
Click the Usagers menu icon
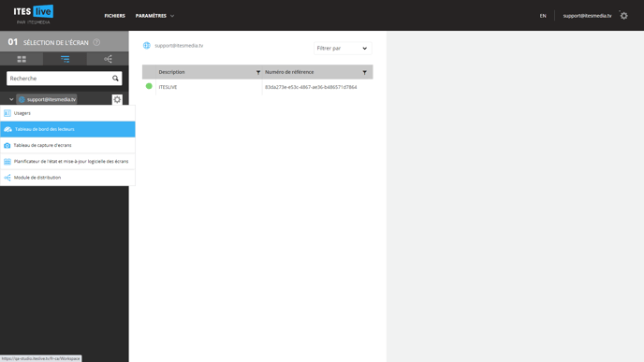click(x=7, y=113)
